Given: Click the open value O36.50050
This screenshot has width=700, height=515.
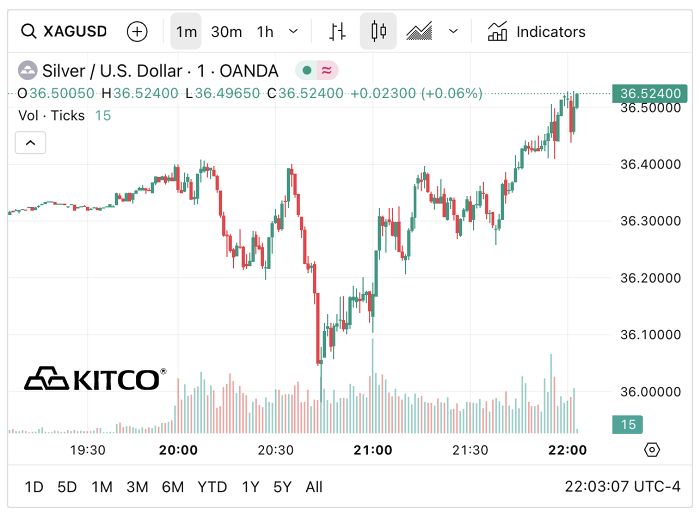Looking at the screenshot, I should tap(56, 93).
